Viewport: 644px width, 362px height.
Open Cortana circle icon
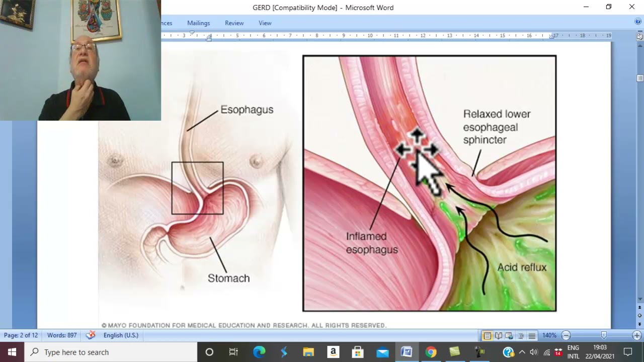(x=209, y=352)
